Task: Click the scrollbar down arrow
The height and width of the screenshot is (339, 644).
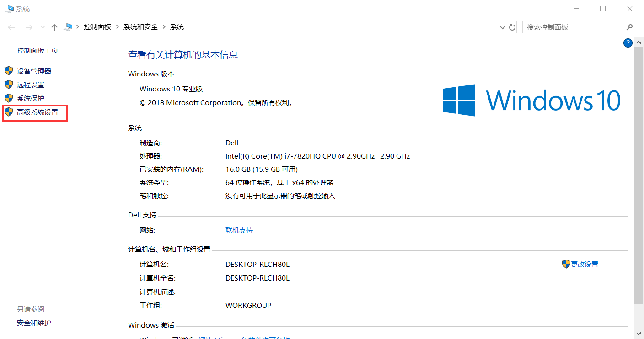Action: point(639,334)
